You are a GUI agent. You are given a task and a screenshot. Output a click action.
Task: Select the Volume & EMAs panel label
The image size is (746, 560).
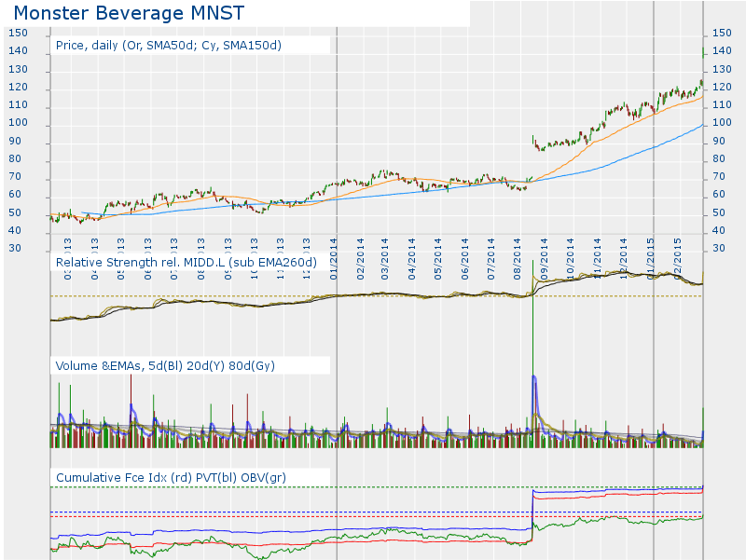point(165,365)
